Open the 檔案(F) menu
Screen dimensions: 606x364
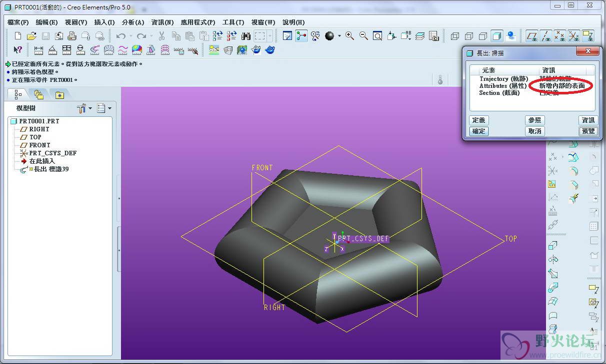pyautogui.click(x=18, y=22)
